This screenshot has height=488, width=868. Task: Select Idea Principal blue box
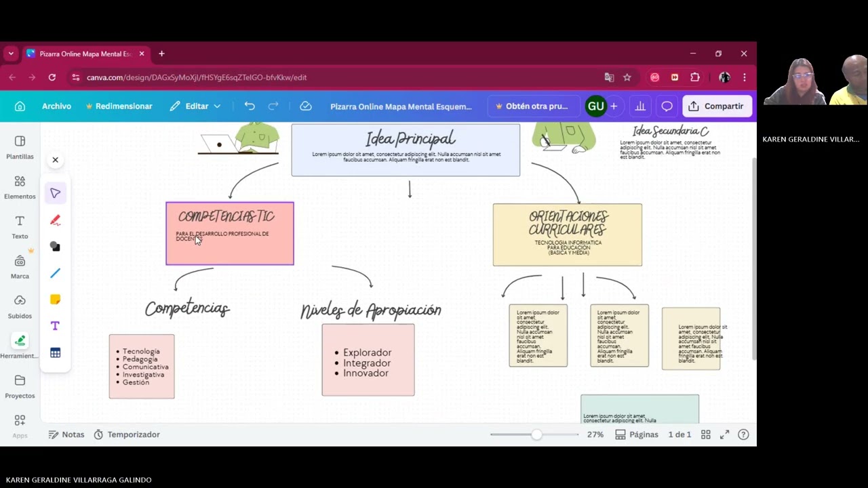(406, 150)
